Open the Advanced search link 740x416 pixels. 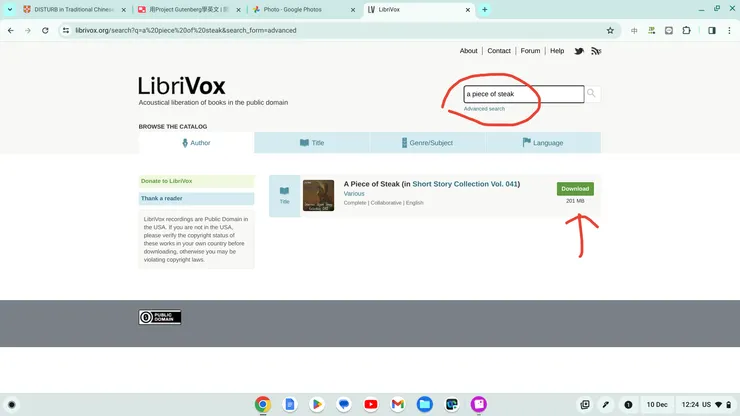(x=484, y=109)
